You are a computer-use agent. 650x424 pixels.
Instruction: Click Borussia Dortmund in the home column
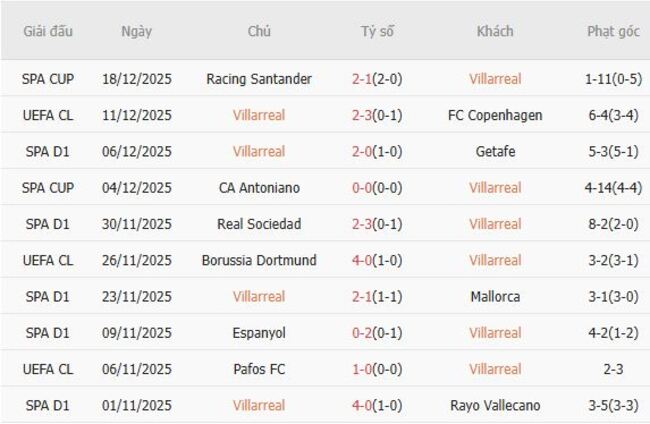click(x=259, y=260)
